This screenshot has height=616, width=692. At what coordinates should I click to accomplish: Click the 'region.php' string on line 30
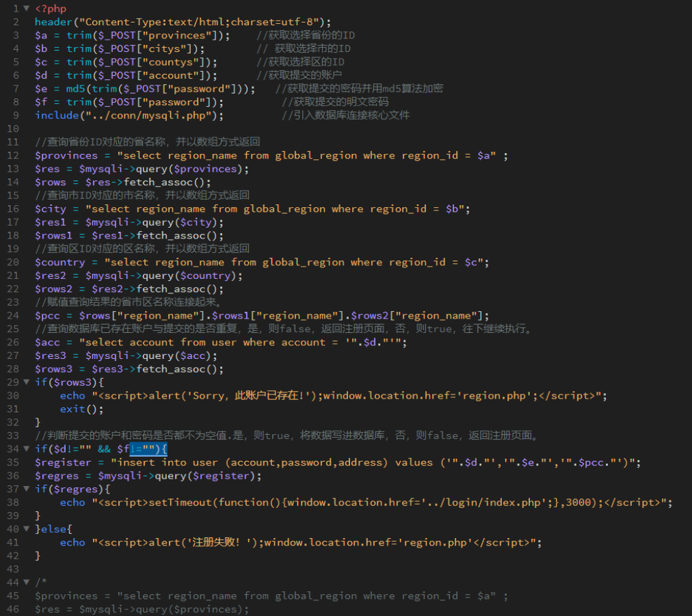click(x=494, y=396)
